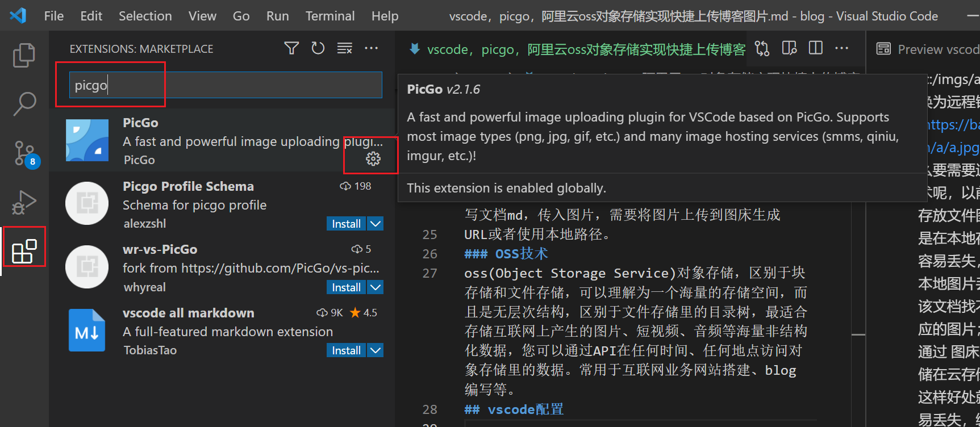Click 'This extension is enabled globally.' text
Viewport: 980px width, 427px height.
tap(506, 188)
